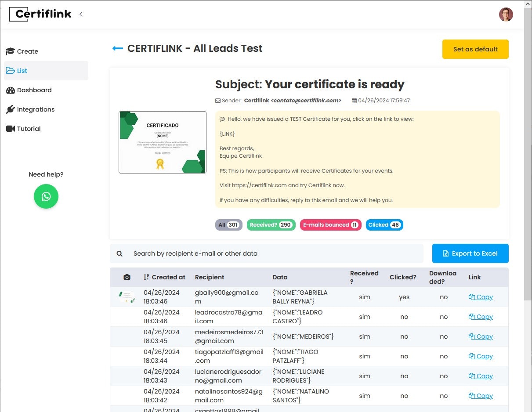Open the user avatar profile menu
532x412 pixels.
506,14
